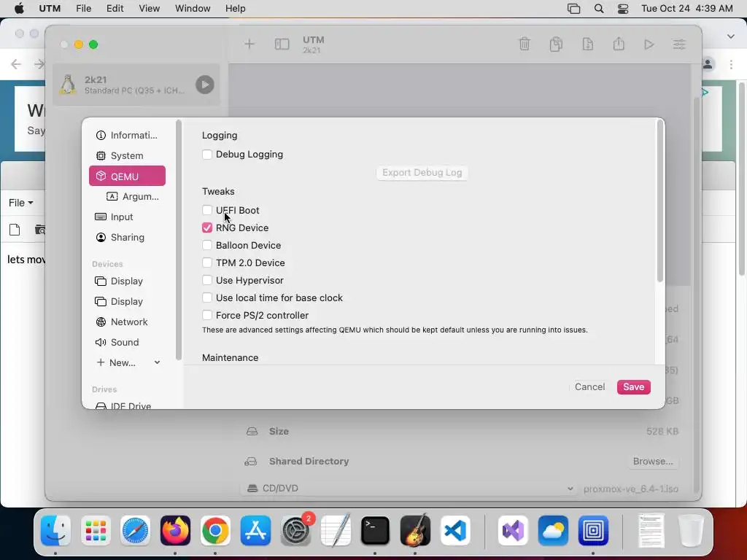The width and height of the screenshot is (747, 560).
Task: Click the Export Debug Log button
Action: [422, 172]
